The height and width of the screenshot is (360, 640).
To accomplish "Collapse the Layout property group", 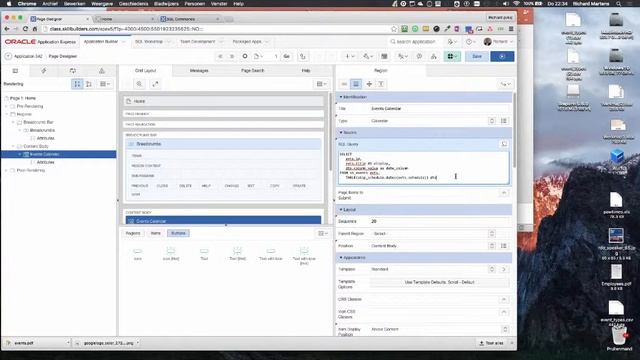I will click(x=341, y=210).
